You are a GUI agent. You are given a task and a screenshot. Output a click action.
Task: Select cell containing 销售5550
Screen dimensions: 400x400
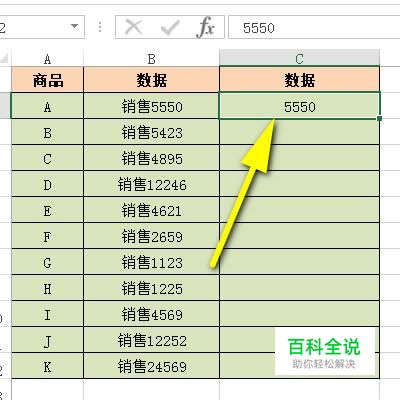click(x=151, y=106)
